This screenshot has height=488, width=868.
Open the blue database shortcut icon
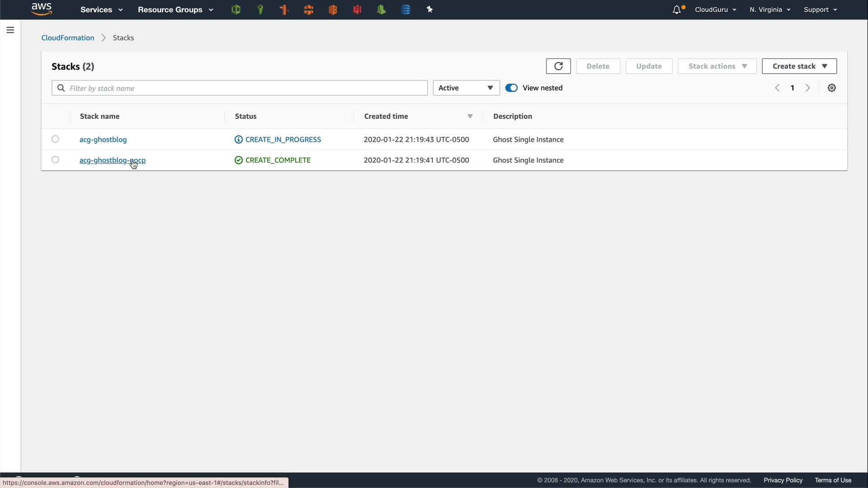406,9
